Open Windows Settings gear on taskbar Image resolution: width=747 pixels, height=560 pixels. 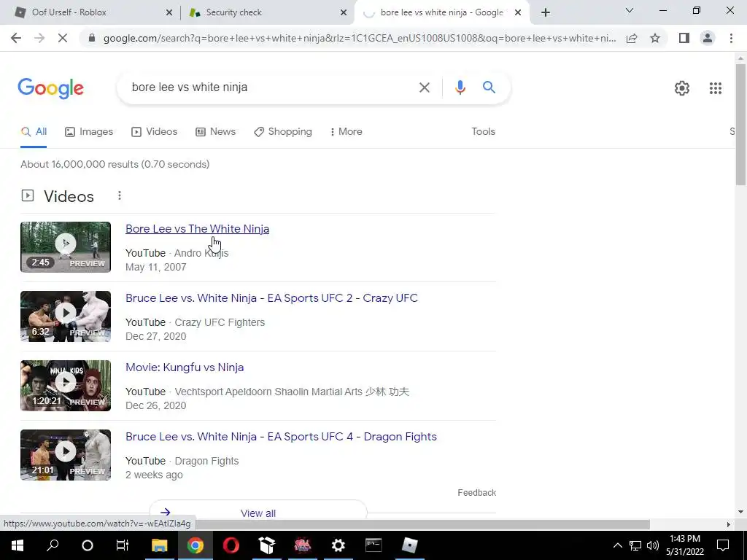coord(338,545)
